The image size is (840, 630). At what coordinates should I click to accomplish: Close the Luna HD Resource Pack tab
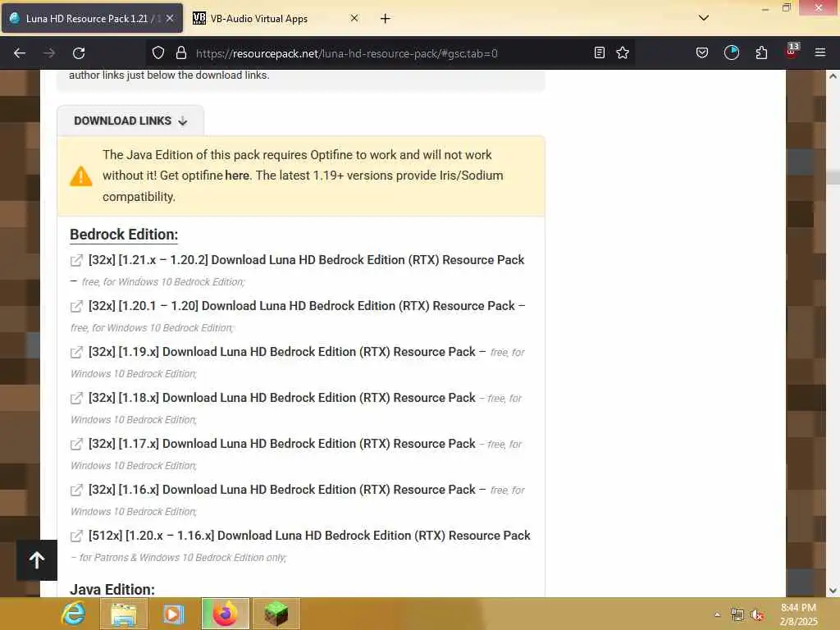click(x=169, y=18)
